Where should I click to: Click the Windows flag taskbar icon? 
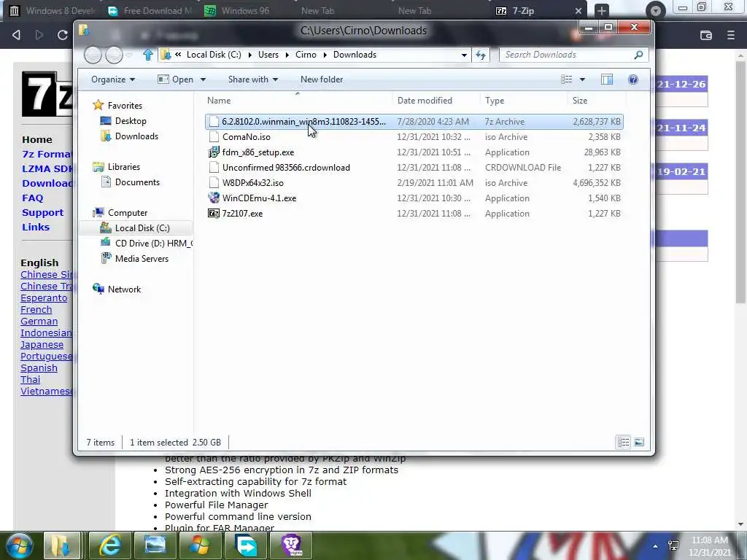pyautogui.click(x=200, y=545)
